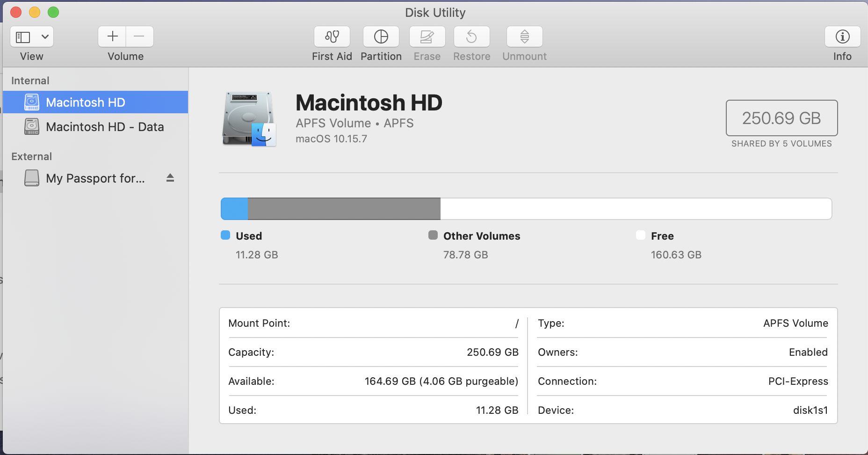Viewport: 868px width, 455px height.
Task: Click the blue Used segment of storage bar
Action: pos(234,209)
